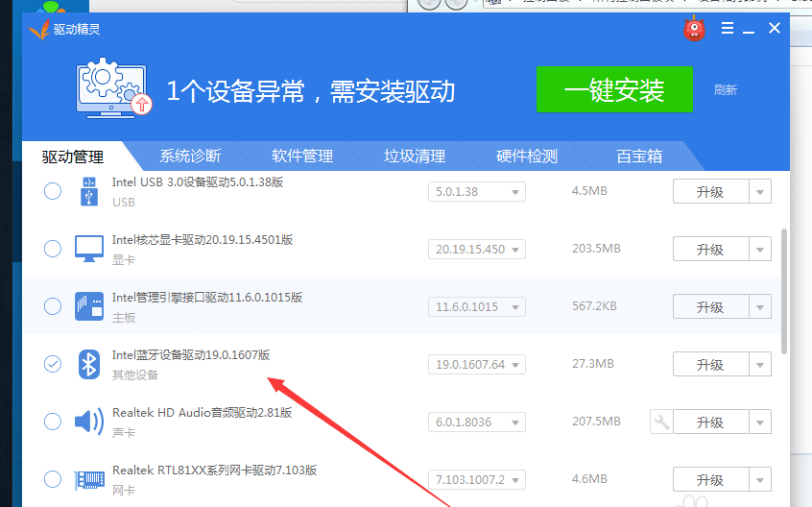Image resolution: width=812 pixels, height=507 pixels.
Task: Click the 1个设备异常 status heading
Action: point(311,91)
